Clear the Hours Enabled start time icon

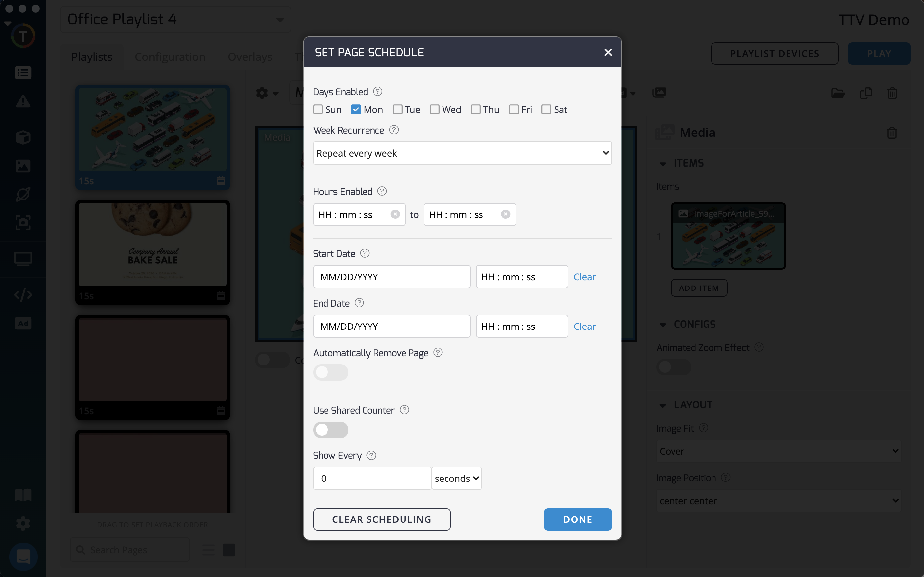[395, 214]
